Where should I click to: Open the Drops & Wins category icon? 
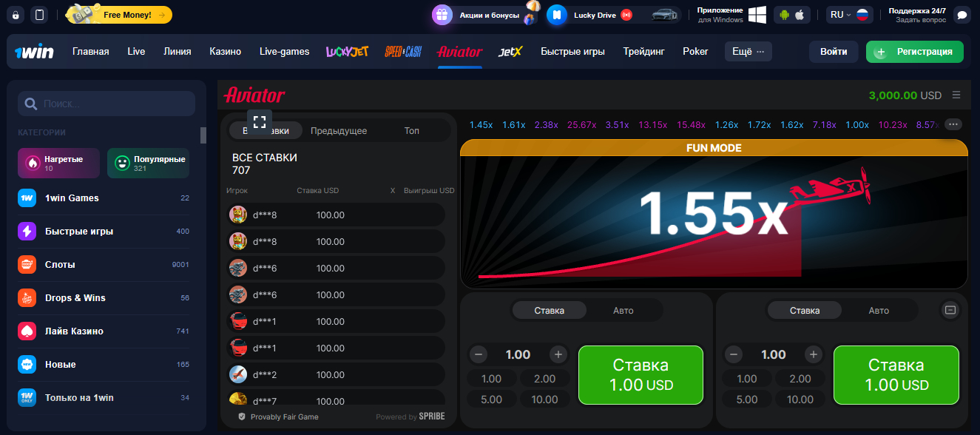[x=26, y=299]
